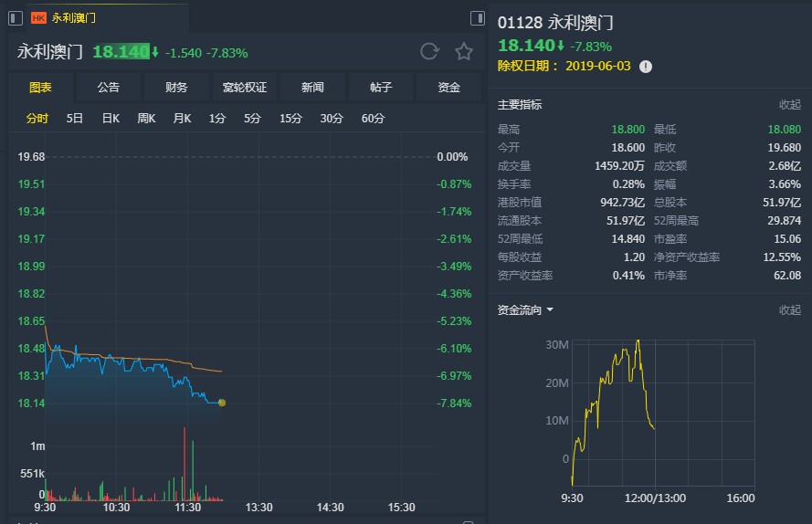Click the info icon beside 除权日期
The image size is (812, 524).
646,67
